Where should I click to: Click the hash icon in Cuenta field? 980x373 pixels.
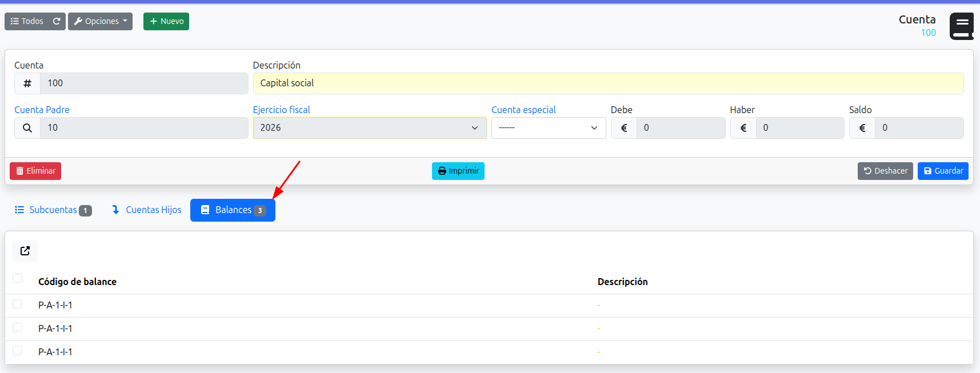27,83
